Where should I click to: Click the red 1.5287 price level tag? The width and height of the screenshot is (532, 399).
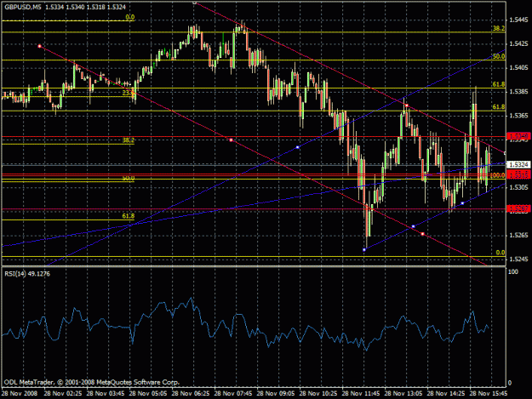[x=518, y=208]
